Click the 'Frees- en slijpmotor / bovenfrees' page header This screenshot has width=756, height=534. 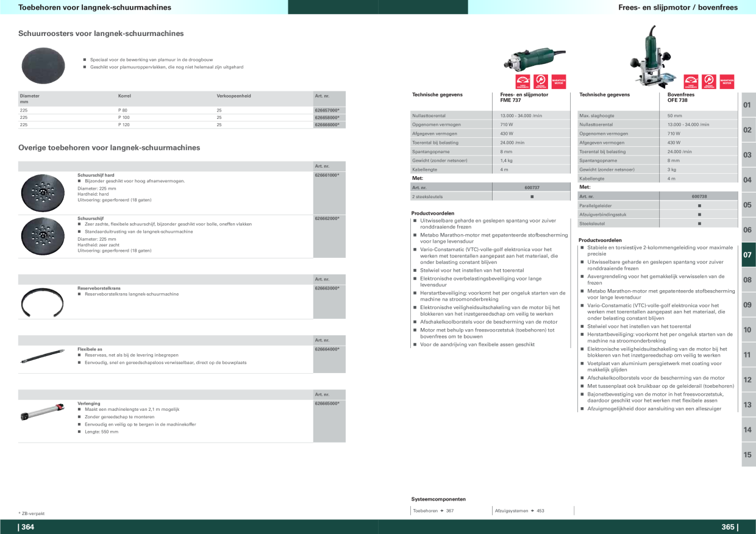click(678, 7)
